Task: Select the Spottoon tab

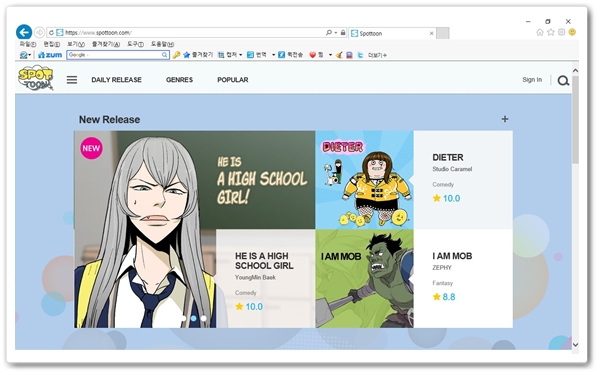Action: 391,33
